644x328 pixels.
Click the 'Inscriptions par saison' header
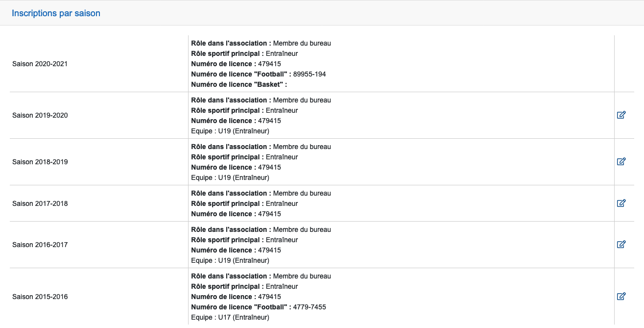(x=56, y=13)
